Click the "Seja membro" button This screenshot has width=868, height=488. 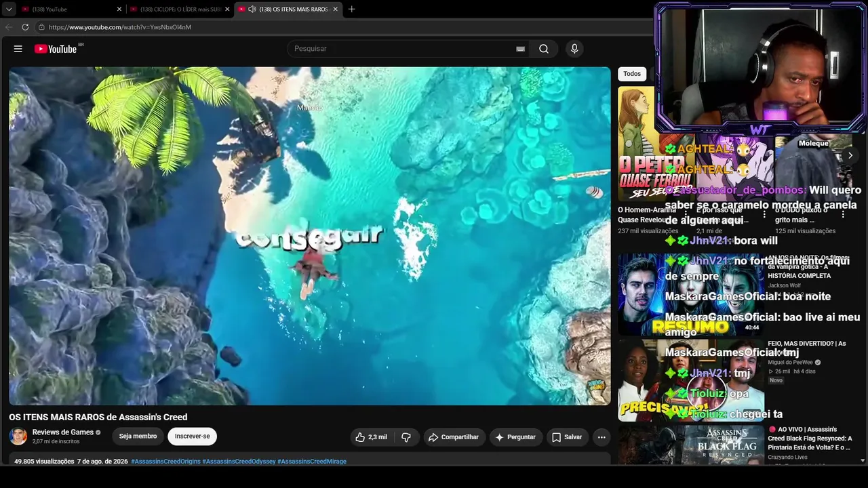[138, 436]
